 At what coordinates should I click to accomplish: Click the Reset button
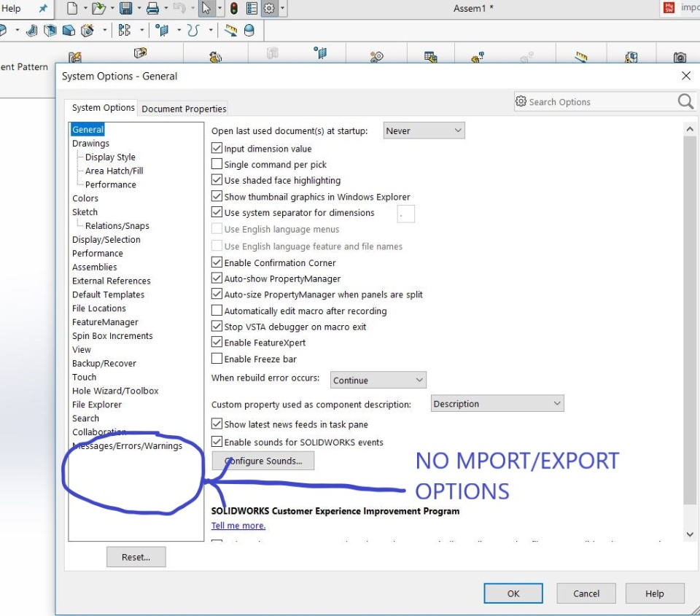click(136, 557)
